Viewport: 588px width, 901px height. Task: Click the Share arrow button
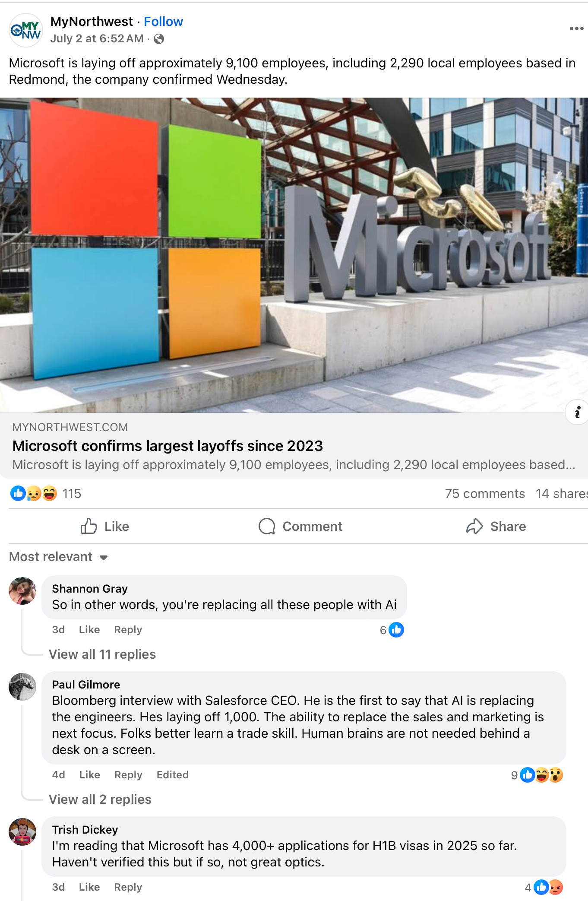(496, 526)
